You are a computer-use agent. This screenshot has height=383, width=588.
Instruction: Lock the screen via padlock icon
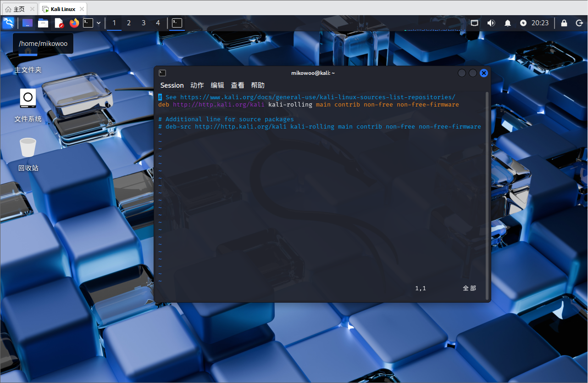point(564,23)
